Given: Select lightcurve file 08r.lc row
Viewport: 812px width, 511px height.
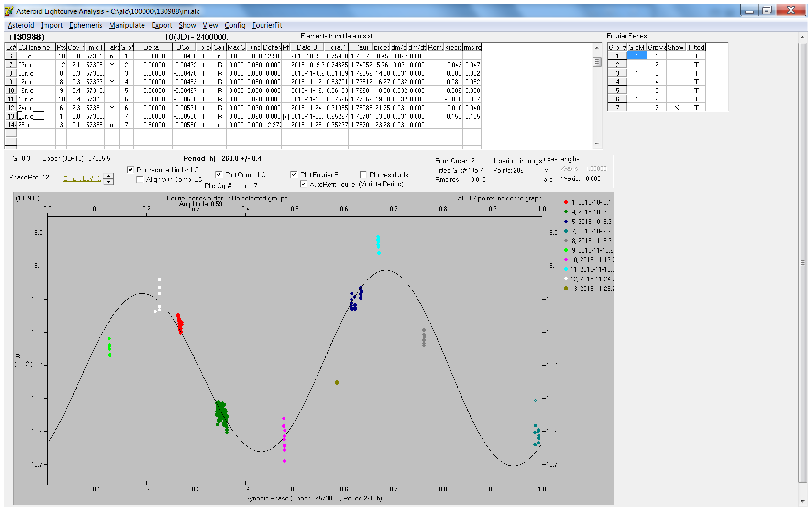Looking at the screenshot, I should [x=243, y=73].
